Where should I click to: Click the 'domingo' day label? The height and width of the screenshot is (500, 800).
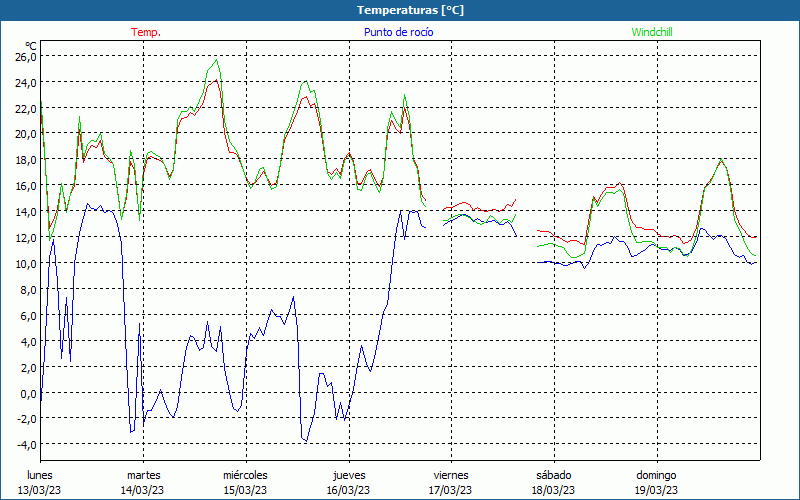[x=656, y=475]
